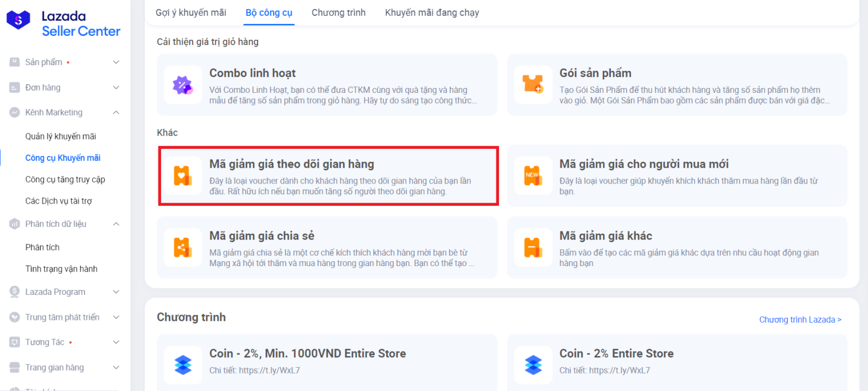Click the Mã giảm giá chia sẻ icon
The width and height of the screenshot is (868, 391).
point(183,248)
